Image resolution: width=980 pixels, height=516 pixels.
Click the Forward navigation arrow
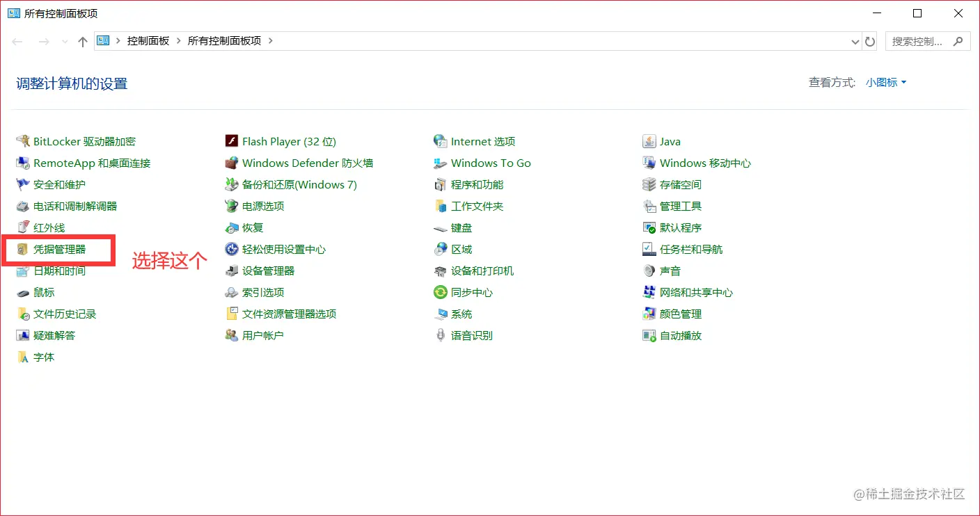(x=43, y=42)
